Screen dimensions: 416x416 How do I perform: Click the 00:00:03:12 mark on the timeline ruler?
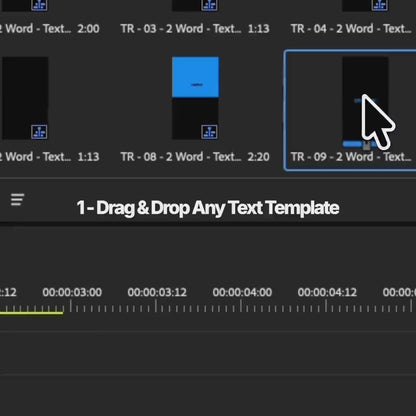157,292
